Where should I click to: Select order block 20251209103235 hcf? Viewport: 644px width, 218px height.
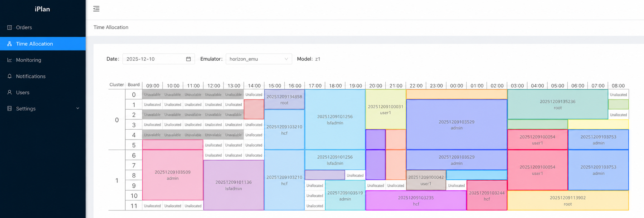[x=416, y=200]
